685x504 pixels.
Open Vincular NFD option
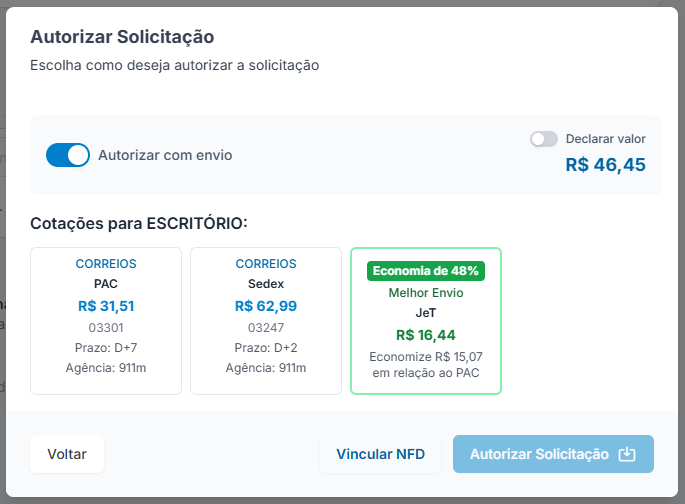pos(381,454)
